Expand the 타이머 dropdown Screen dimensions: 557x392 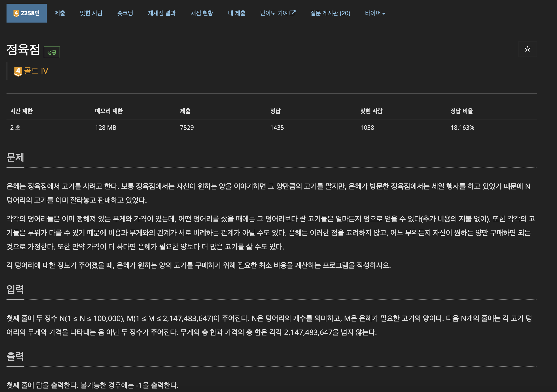click(375, 13)
